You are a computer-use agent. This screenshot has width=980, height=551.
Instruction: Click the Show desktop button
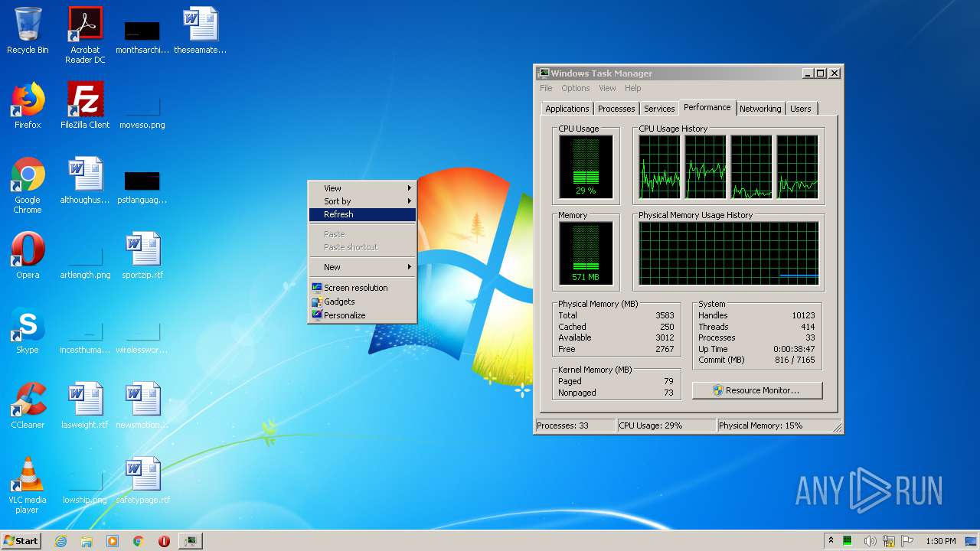click(x=972, y=541)
